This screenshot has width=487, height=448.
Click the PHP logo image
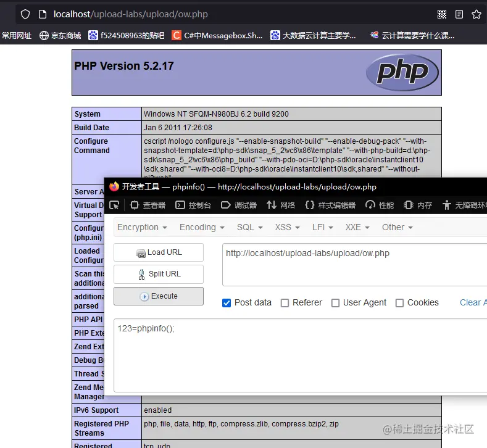click(x=402, y=72)
